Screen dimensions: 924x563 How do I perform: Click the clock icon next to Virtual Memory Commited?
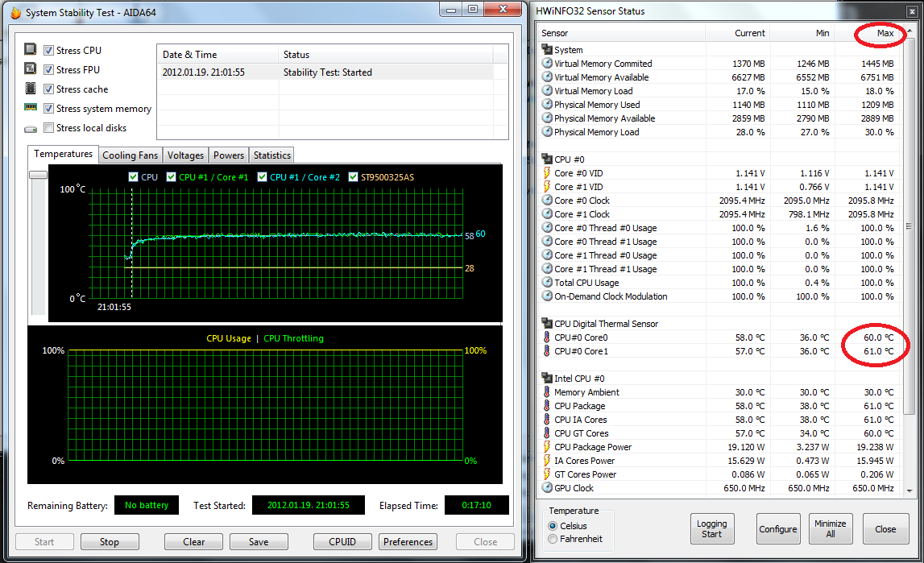[x=547, y=64]
